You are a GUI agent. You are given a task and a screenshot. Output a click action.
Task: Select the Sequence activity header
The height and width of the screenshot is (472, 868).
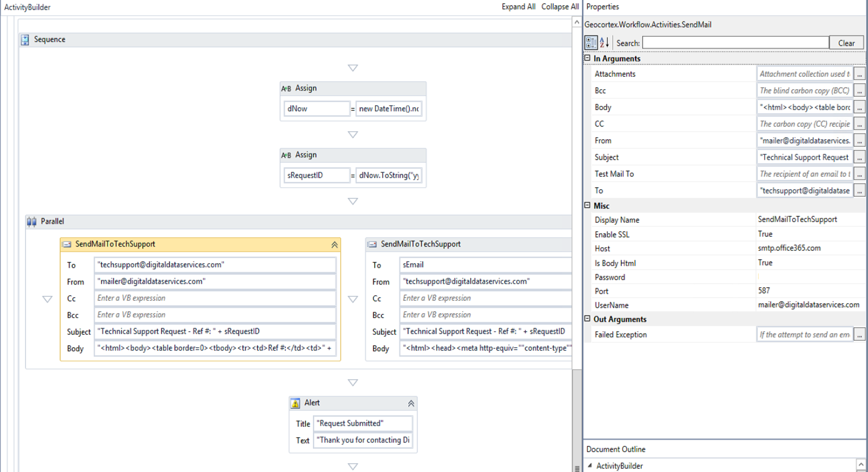click(x=295, y=40)
